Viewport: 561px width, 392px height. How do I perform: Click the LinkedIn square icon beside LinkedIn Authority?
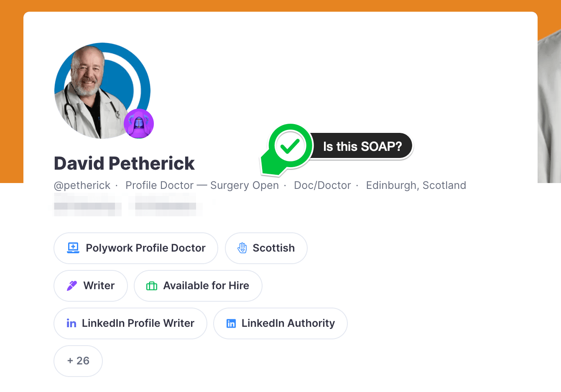pos(231,323)
